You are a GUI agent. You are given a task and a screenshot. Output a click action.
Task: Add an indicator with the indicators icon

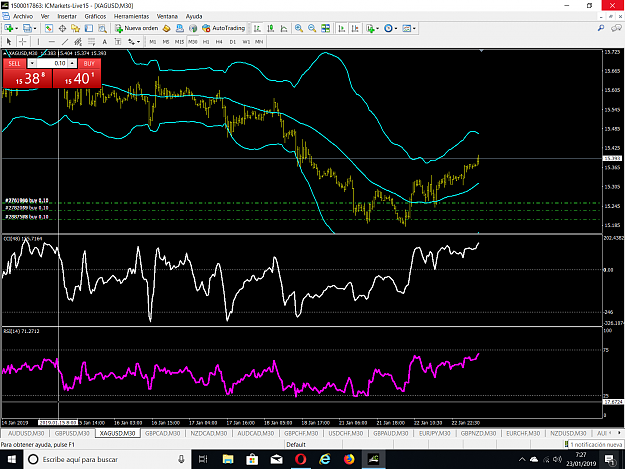point(370,28)
